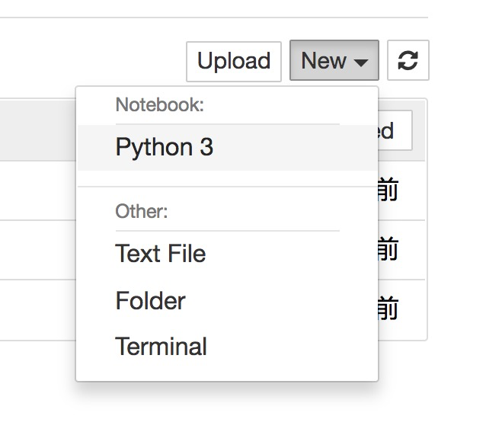Refresh the notebook file list
The image size is (486, 448).
click(408, 61)
